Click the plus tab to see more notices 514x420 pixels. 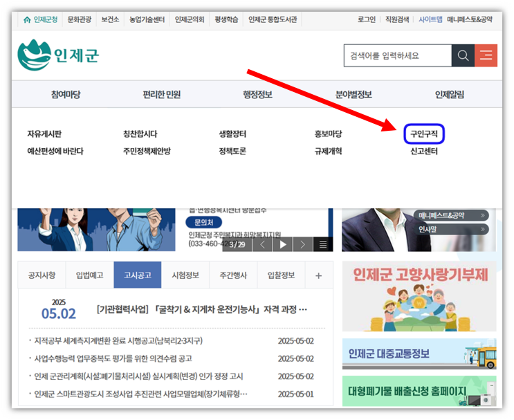[x=319, y=275]
